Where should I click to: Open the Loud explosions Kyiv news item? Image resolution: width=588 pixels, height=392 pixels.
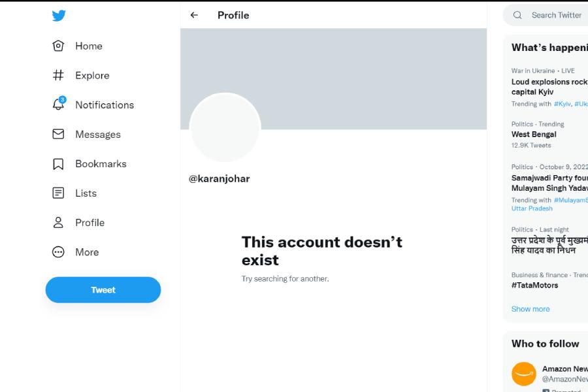pos(549,87)
